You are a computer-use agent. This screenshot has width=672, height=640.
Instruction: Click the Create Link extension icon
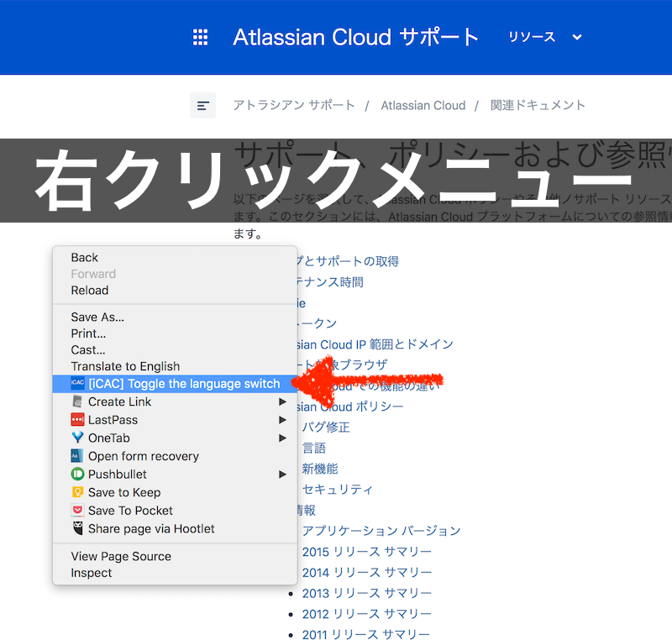(77, 401)
